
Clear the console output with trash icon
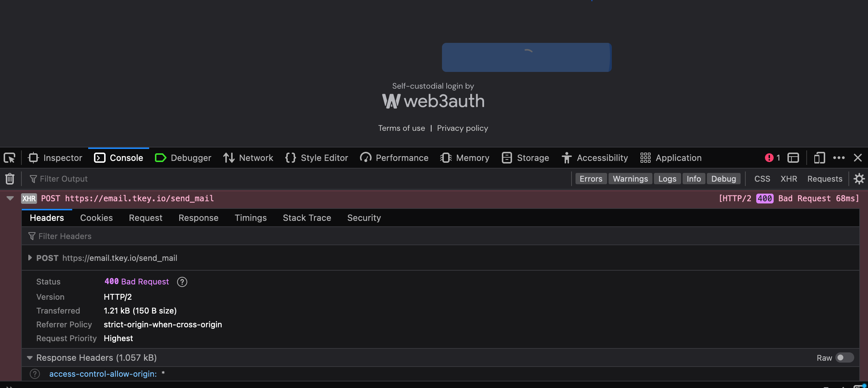click(9, 178)
